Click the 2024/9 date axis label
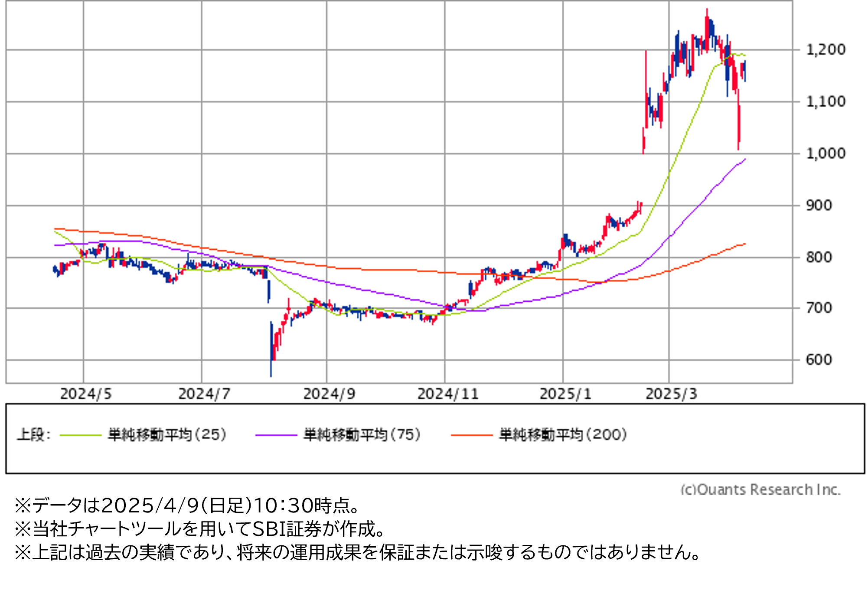Image resolution: width=868 pixels, height=600 pixels. (329, 394)
